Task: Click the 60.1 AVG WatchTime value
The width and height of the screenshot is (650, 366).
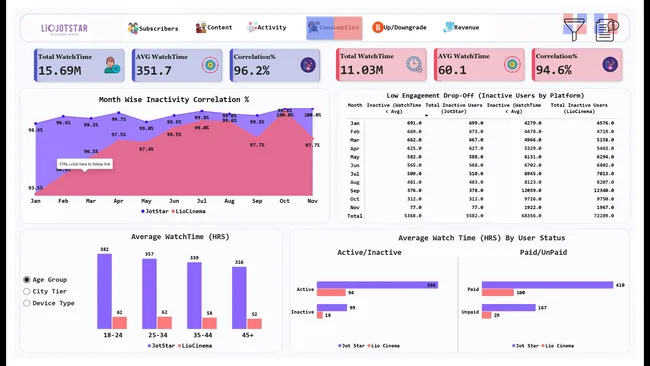Action: (452, 70)
